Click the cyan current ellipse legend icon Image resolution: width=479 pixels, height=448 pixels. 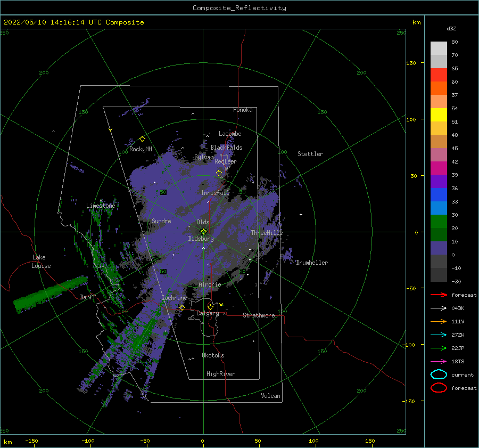[x=439, y=374]
